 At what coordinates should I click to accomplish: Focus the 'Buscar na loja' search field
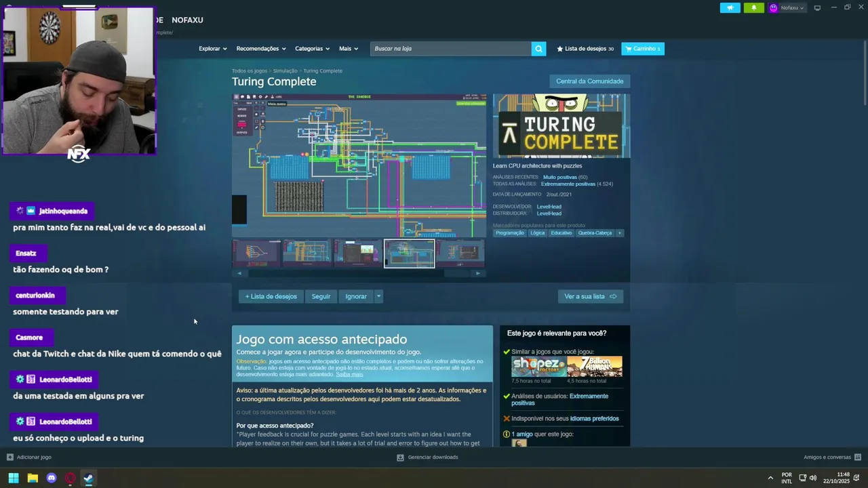point(451,49)
